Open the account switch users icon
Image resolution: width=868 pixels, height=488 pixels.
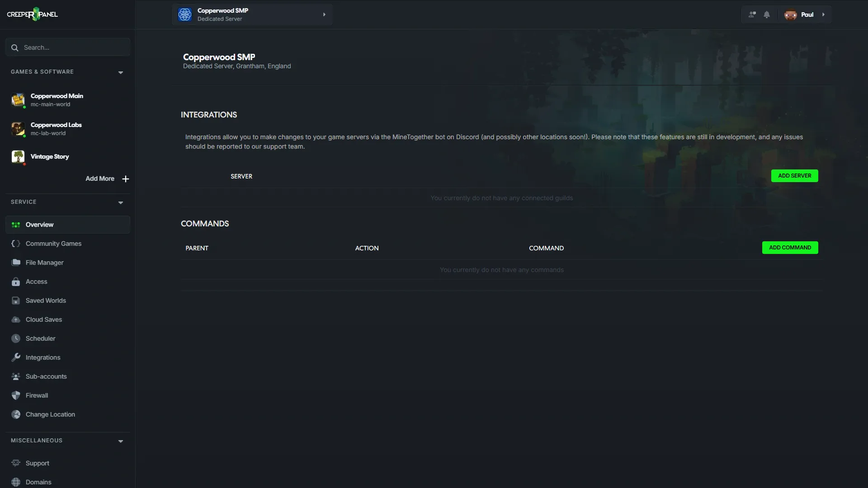pyautogui.click(x=752, y=14)
